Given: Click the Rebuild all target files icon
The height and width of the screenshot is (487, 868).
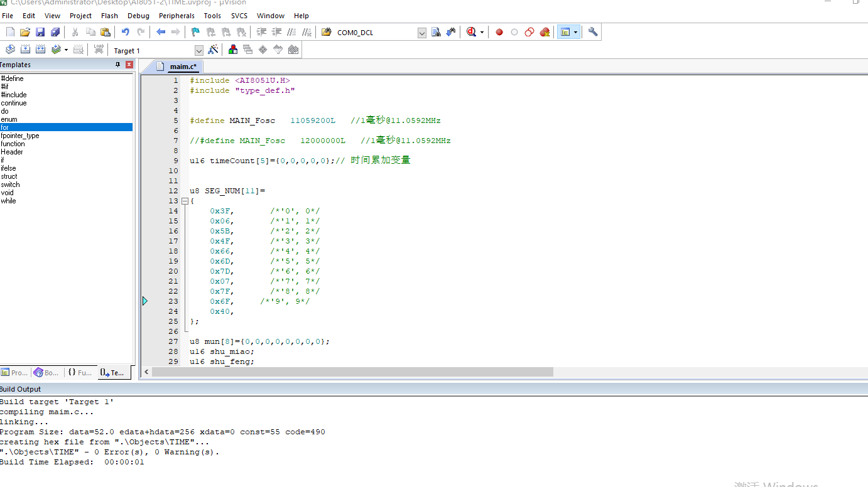Looking at the screenshot, I should click(40, 50).
